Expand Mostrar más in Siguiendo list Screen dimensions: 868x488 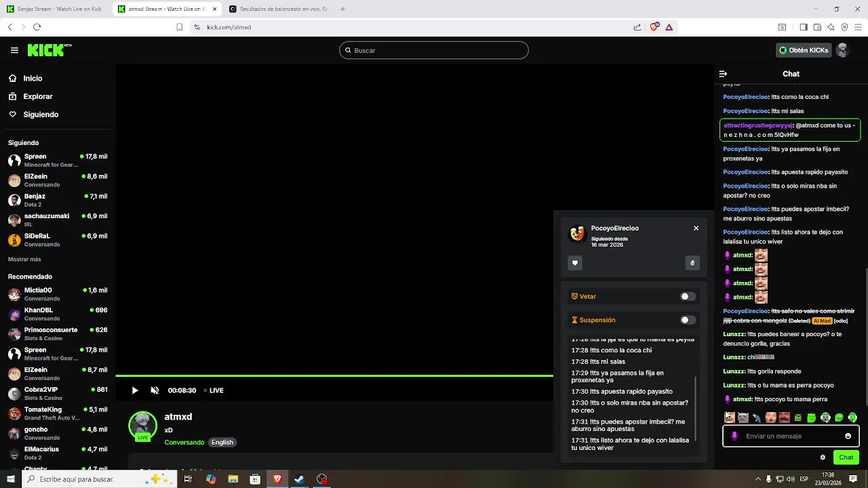tap(24, 260)
